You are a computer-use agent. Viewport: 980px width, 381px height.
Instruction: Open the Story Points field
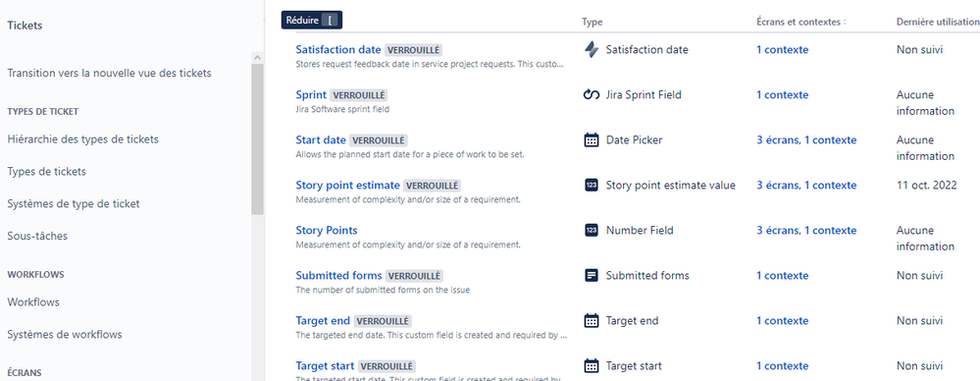pyautogui.click(x=327, y=230)
